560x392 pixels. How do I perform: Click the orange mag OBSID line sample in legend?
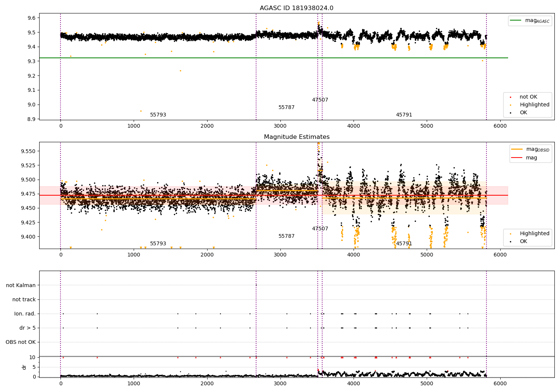click(517, 149)
